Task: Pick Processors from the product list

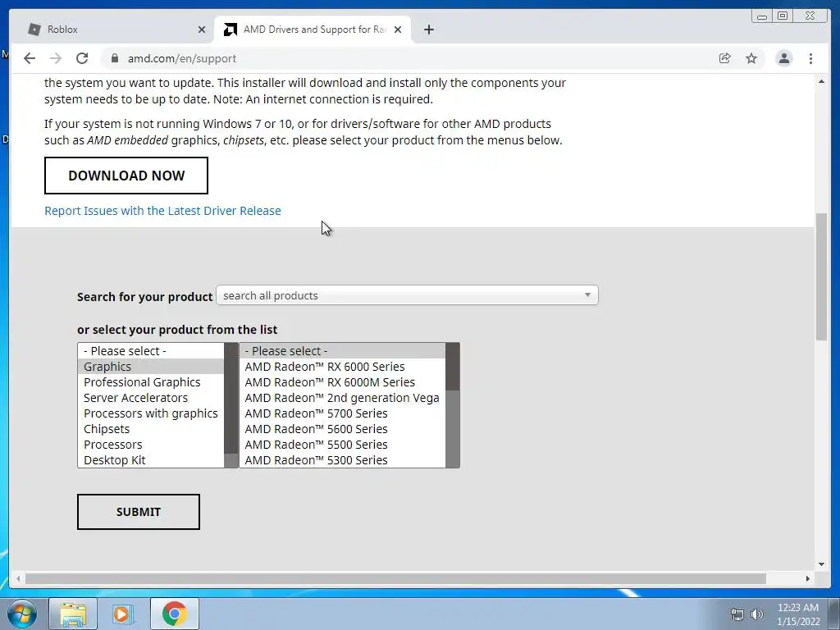Action: [x=151, y=444]
